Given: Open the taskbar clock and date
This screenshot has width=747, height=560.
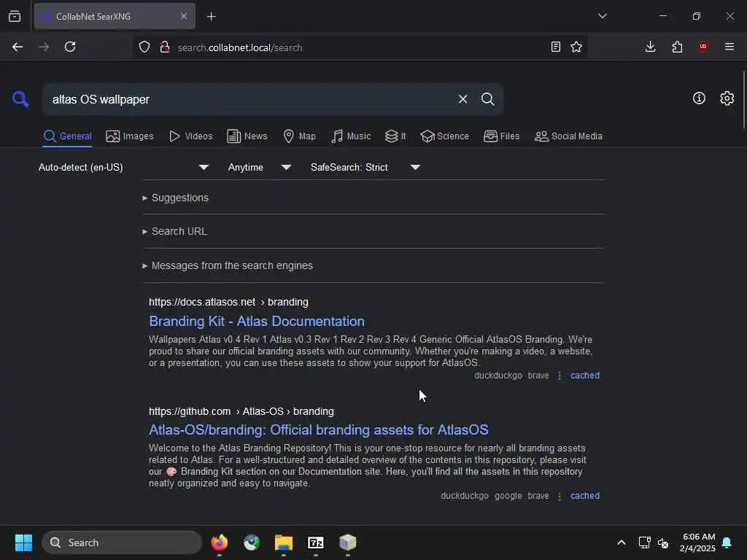Looking at the screenshot, I should tap(698, 542).
